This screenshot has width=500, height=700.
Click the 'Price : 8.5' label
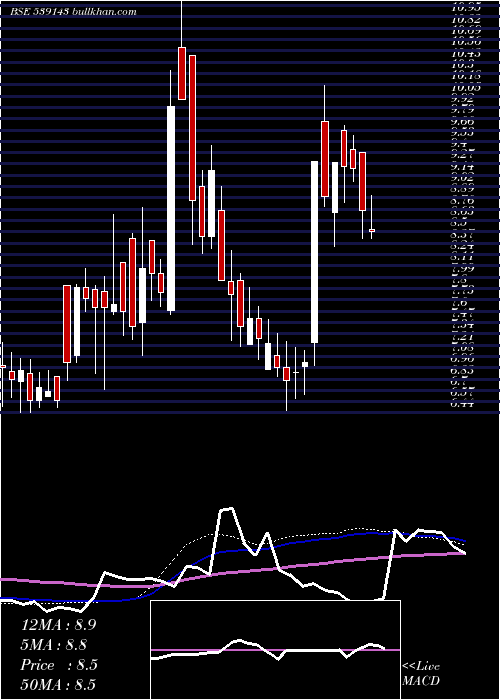point(59,665)
